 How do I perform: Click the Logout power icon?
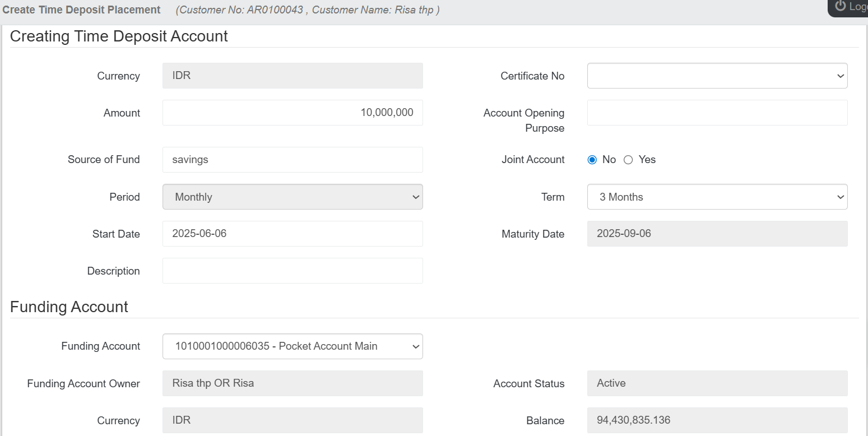pyautogui.click(x=840, y=6)
